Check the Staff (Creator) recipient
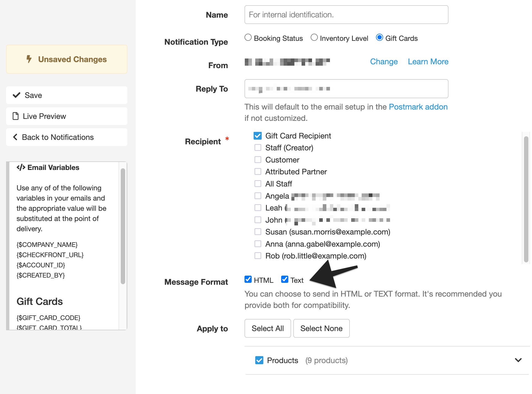The height and width of the screenshot is (394, 532). click(x=258, y=148)
